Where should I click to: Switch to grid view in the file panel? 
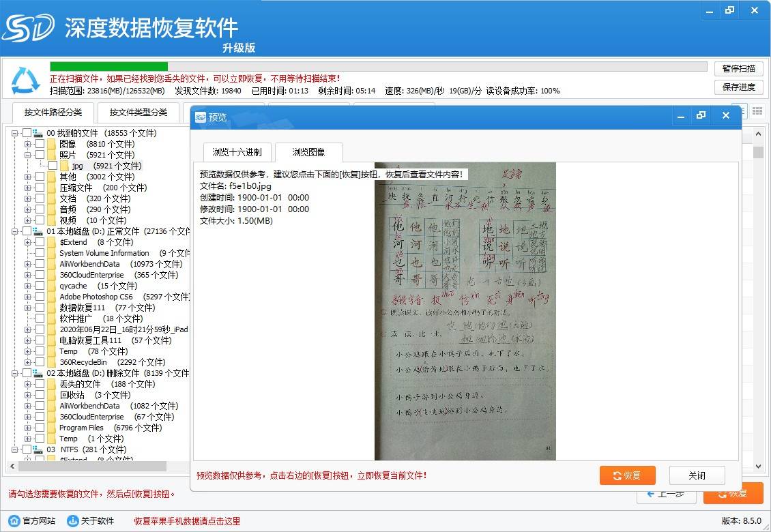click(757, 110)
